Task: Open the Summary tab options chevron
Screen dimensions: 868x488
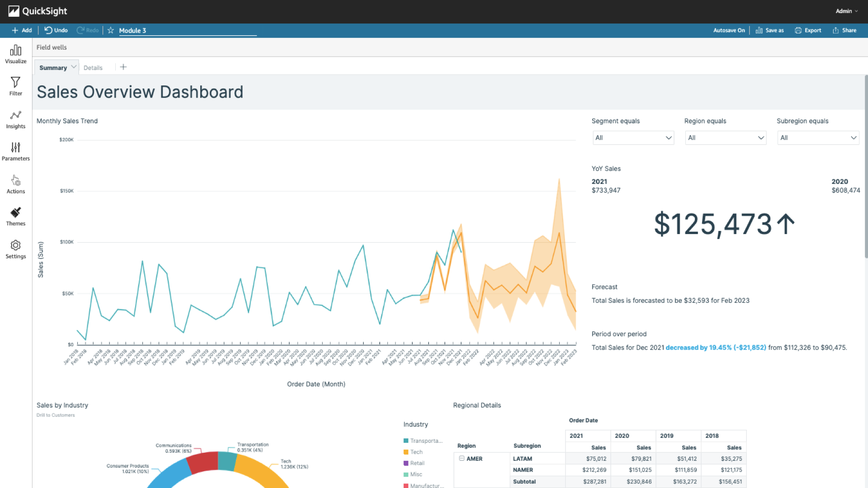Action: pos(74,67)
